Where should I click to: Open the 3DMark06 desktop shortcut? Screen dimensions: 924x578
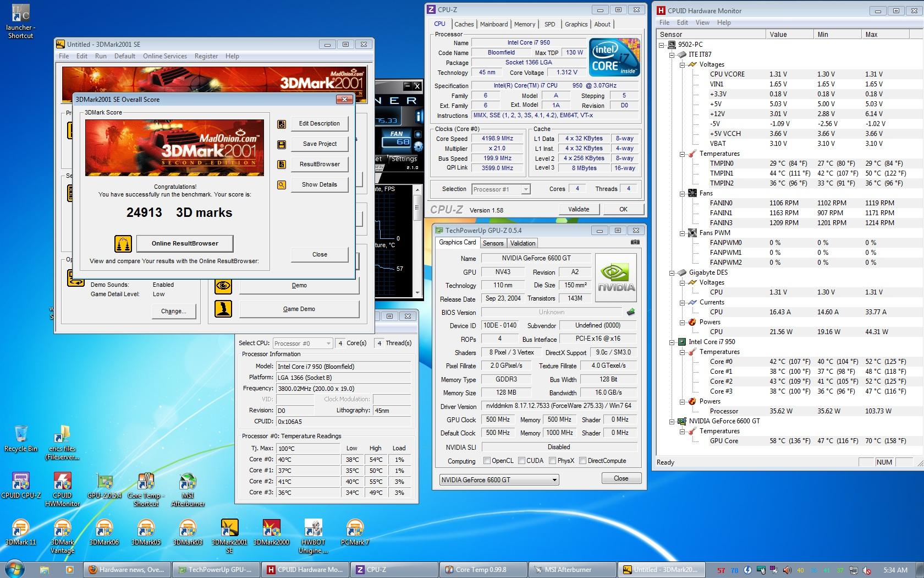point(104,532)
